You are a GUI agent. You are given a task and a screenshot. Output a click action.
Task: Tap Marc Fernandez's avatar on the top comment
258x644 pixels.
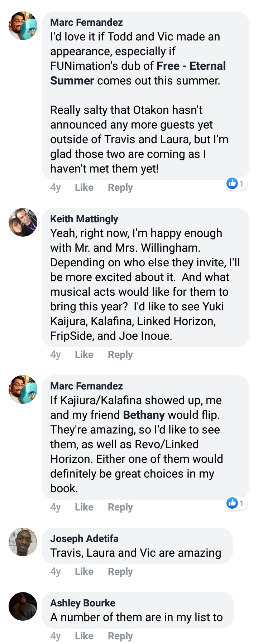click(x=23, y=26)
